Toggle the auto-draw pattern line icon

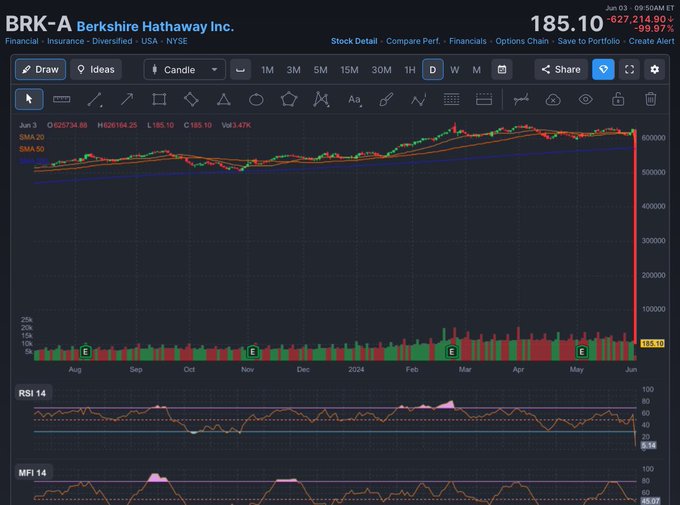[x=521, y=99]
